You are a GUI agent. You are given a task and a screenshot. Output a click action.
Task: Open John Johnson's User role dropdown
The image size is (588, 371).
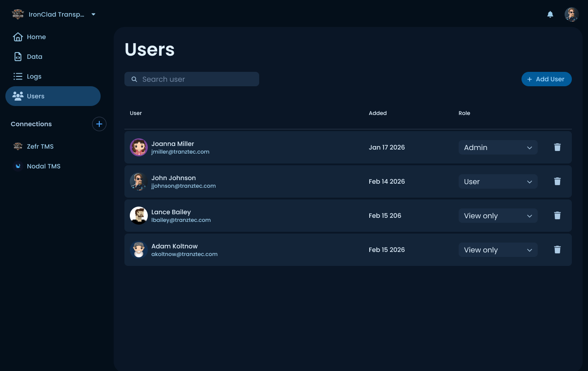[x=498, y=181]
